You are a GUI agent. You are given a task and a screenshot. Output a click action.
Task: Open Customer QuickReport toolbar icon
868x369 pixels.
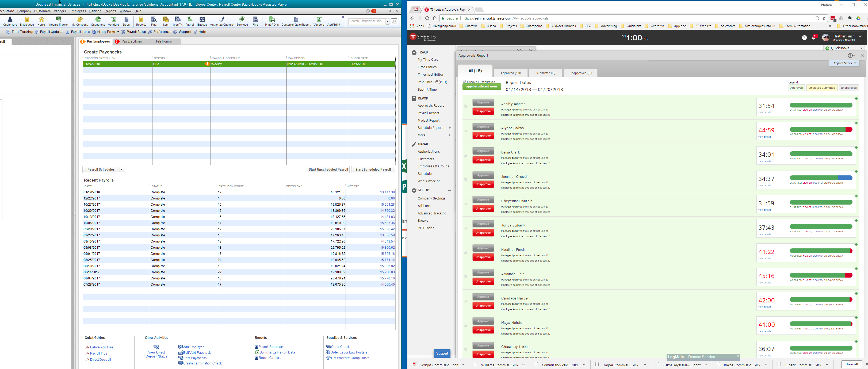296,21
